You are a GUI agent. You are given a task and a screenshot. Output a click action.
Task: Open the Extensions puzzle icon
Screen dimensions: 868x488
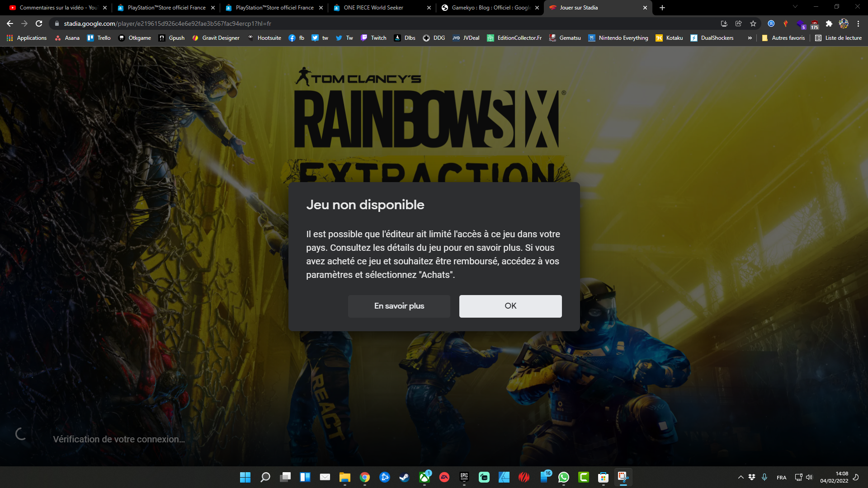click(829, 23)
